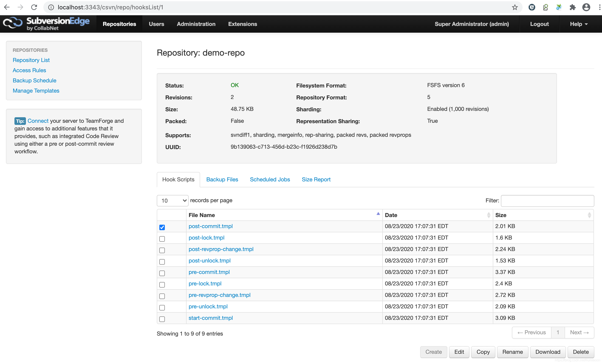Click the browser address bar URL

pos(110,7)
